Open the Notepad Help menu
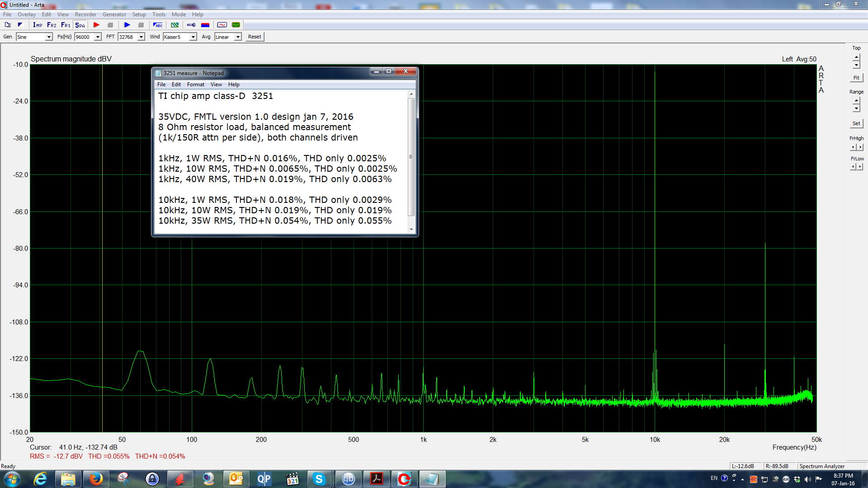The height and width of the screenshot is (488, 868). (x=234, y=84)
